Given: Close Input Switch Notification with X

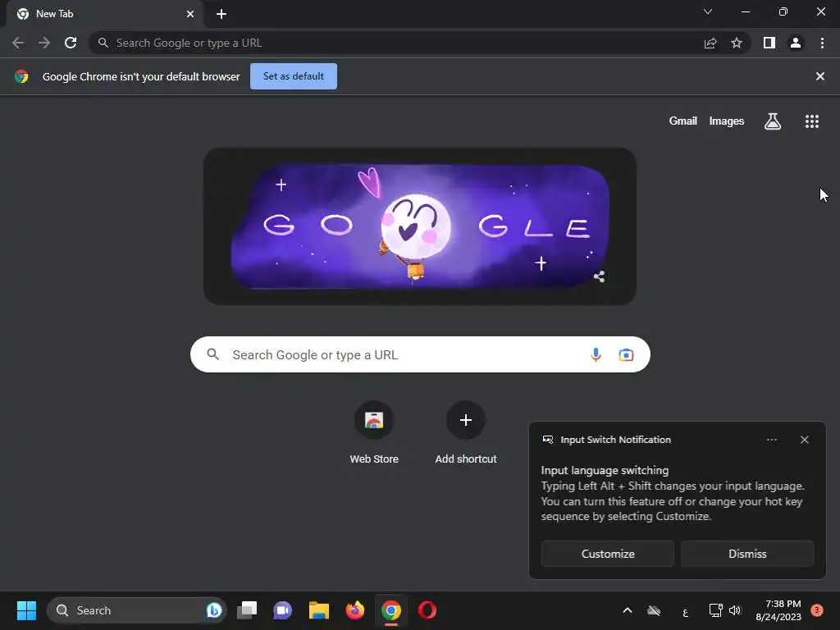Looking at the screenshot, I should coord(805,440).
